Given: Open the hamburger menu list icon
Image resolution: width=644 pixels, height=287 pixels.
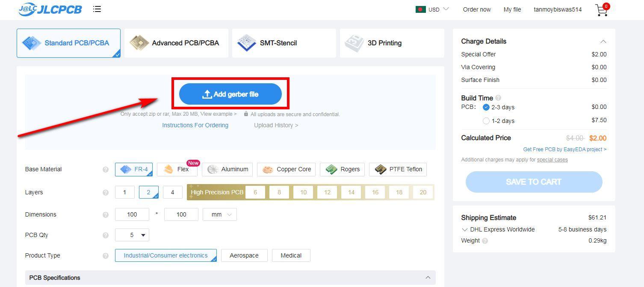Looking at the screenshot, I should tap(97, 9).
